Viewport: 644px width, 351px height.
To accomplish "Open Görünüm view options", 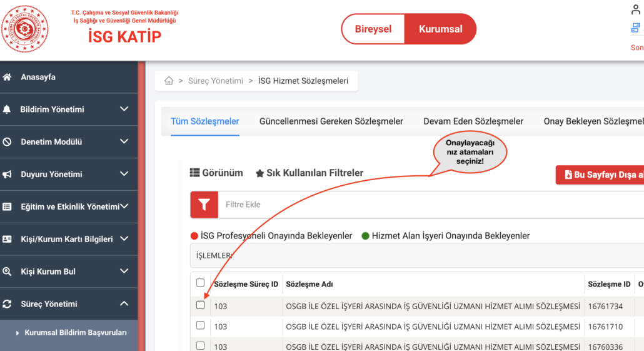I will (216, 173).
